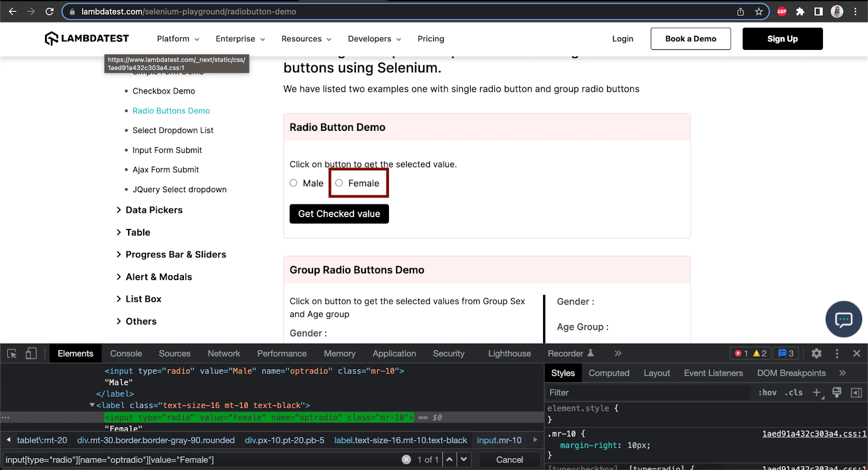Expand the Others section
Screen dimensions: 868x470
[x=136, y=321]
